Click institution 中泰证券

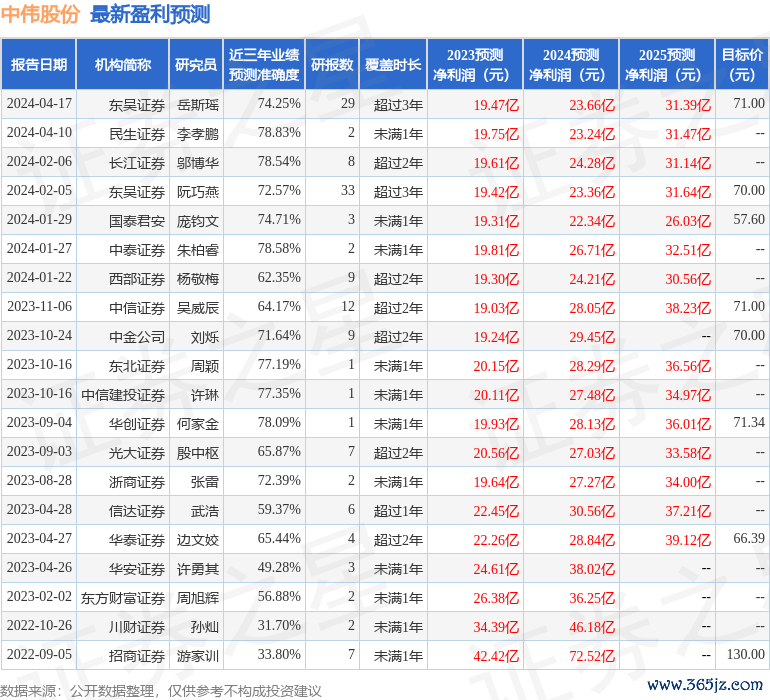coord(137,250)
